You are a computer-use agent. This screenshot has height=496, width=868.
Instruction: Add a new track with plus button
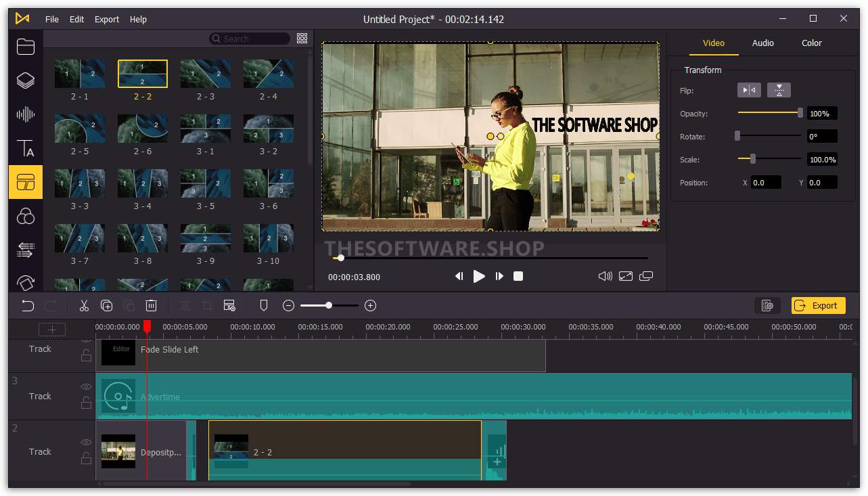click(x=52, y=330)
